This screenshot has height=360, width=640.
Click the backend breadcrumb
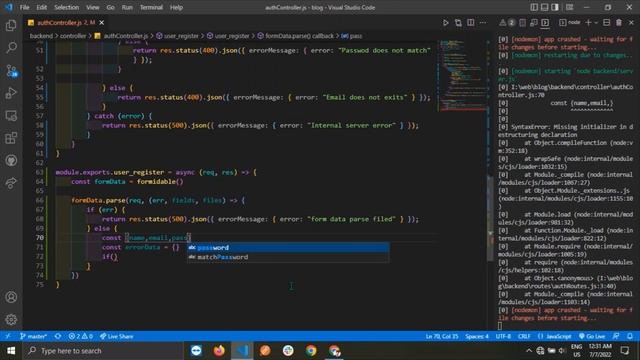(x=41, y=36)
